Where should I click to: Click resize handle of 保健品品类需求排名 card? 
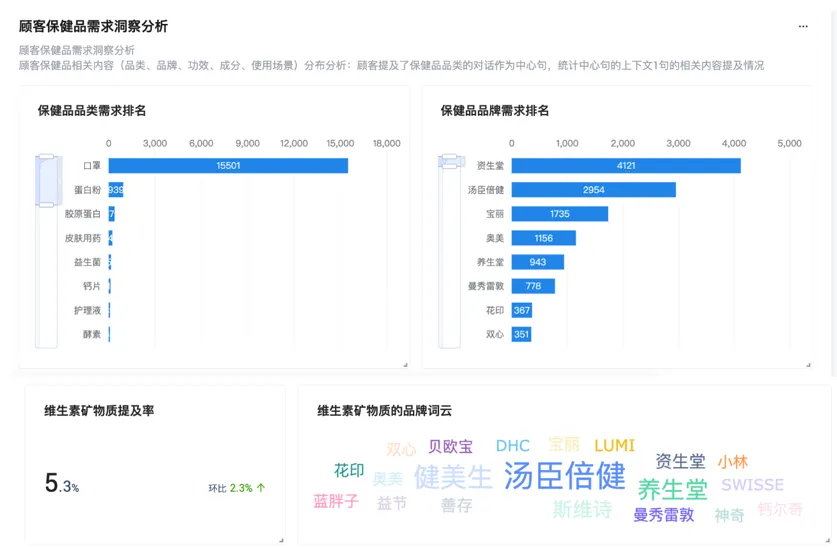pyautogui.click(x=405, y=365)
